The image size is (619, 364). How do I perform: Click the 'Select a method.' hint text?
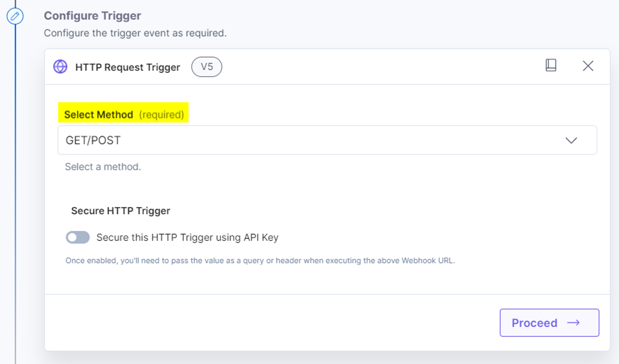(103, 167)
